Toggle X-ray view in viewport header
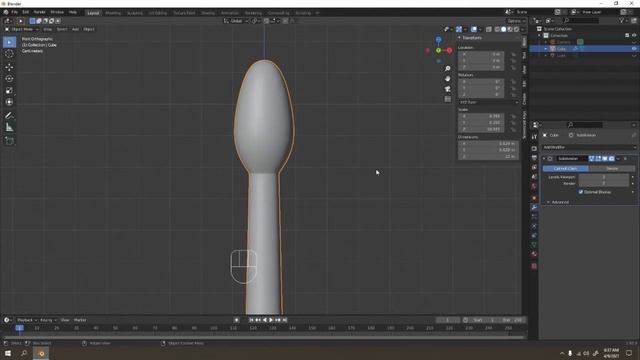 coord(489,29)
